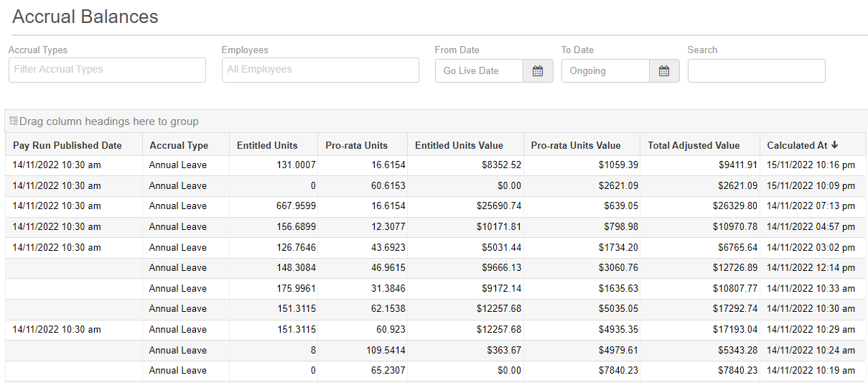Select calculated at 15/11/2022 10:09 pm
868x383 pixels.
[x=811, y=185]
